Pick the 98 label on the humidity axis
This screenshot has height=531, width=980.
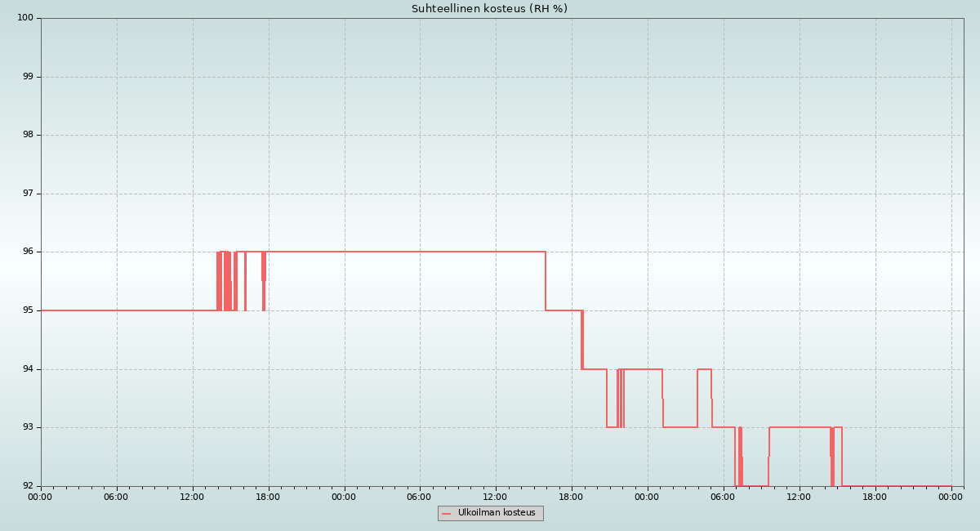click(x=28, y=135)
